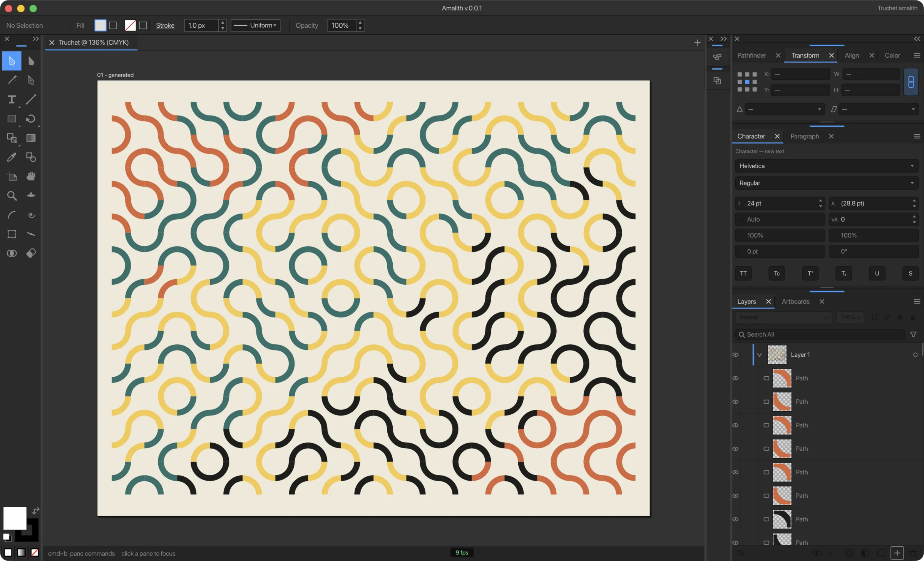The width and height of the screenshot is (924, 561).
Task: Click the Fill color swatch in toolbar
Action: pos(100,25)
